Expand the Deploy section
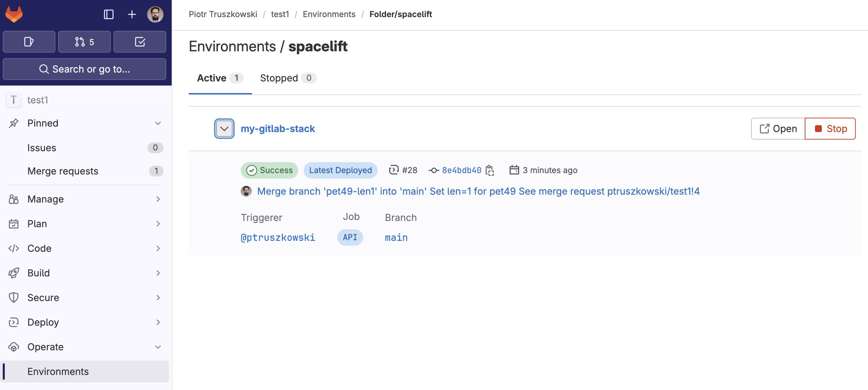Image resolution: width=868 pixels, height=390 pixels. [158, 322]
